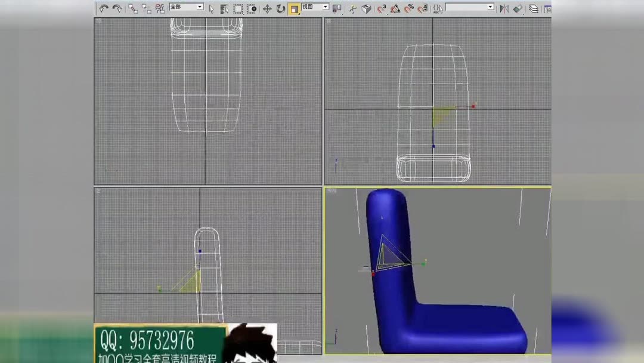The image size is (644, 363).
Task: Toggle the 3D Snap tool
Action: point(380,8)
